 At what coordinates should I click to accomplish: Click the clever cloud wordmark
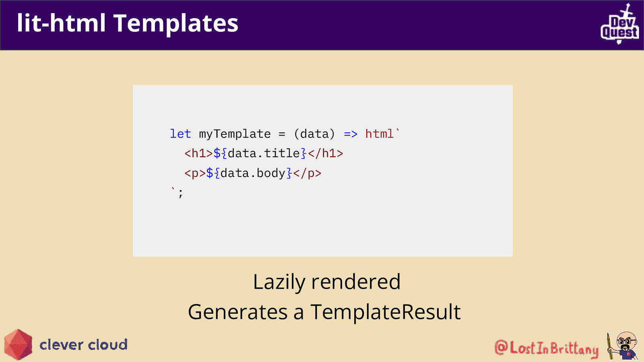coord(84,345)
